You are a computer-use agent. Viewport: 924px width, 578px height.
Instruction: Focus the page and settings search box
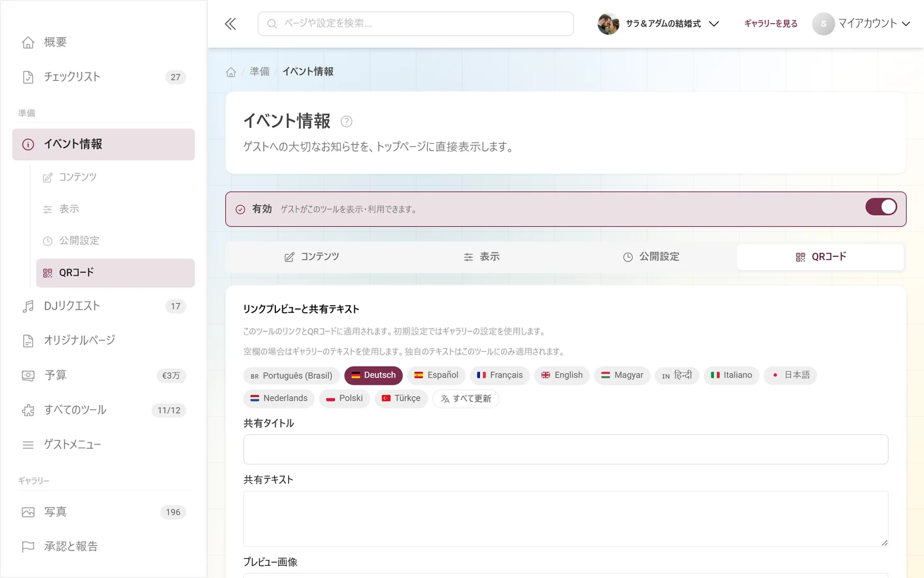(416, 24)
